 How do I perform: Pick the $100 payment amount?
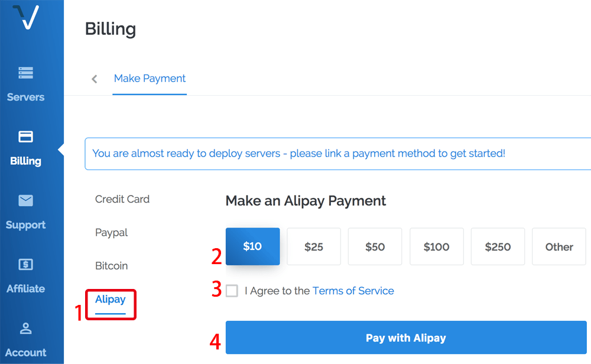point(437,247)
